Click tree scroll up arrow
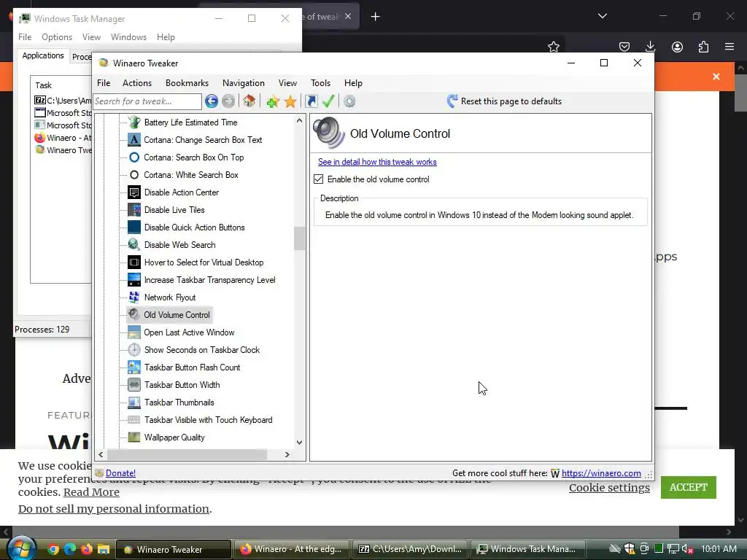 point(299,120)
